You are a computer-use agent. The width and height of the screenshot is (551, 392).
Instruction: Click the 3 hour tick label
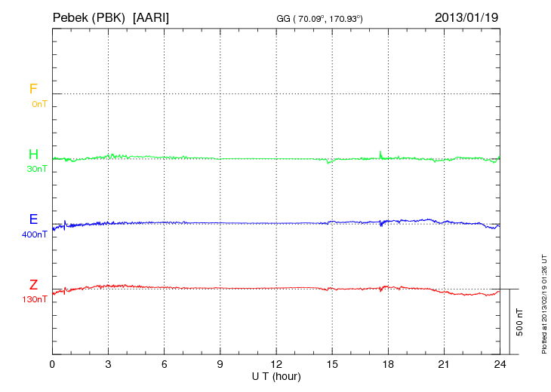pos(109,364)
